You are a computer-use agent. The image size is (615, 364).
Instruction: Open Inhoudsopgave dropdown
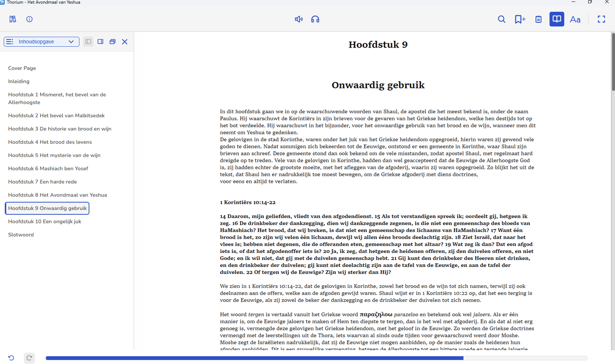(x=41, y=41)
